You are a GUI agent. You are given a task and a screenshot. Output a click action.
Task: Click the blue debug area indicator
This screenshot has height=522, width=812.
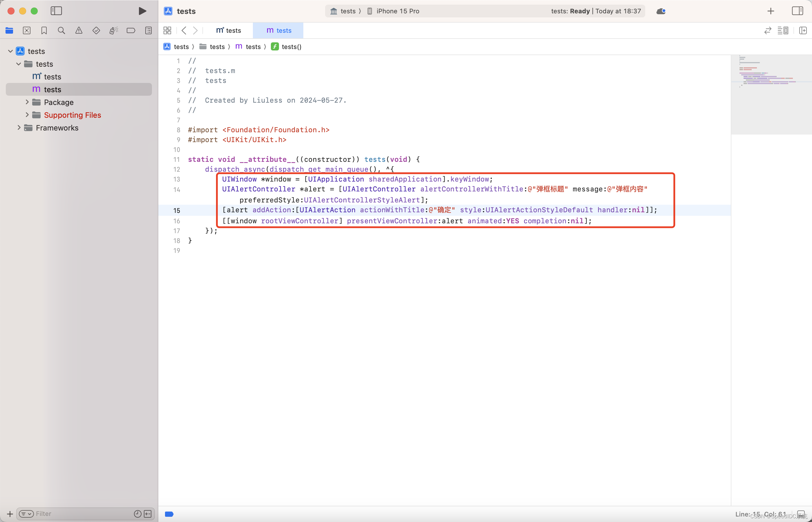[x=169, y=514]
